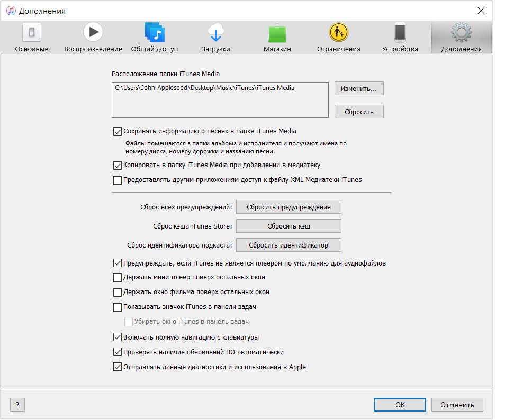The height and width of the screenshot is (420, 523).
Task: Click the Дополнения gear icon
Action: [x=461, y=33]
